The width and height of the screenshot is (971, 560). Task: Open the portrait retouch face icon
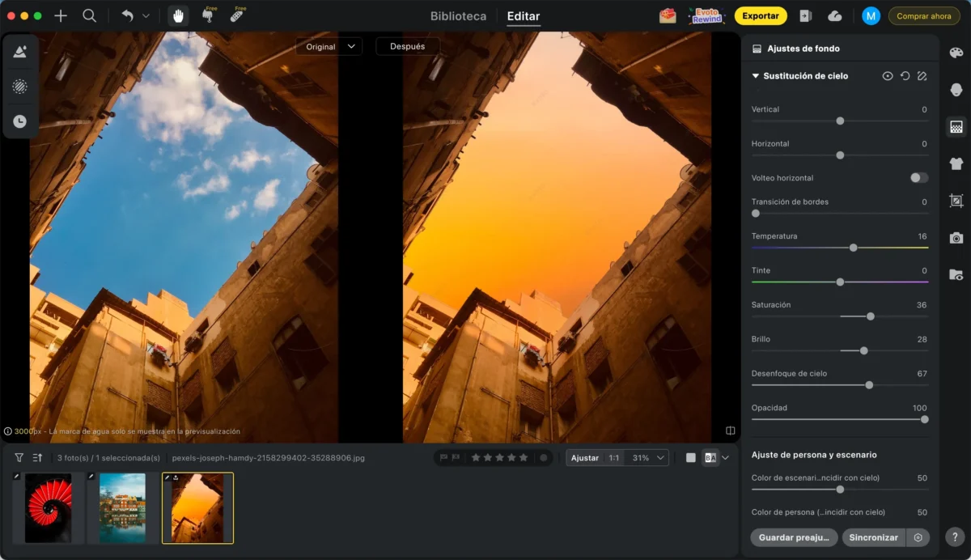956,90
